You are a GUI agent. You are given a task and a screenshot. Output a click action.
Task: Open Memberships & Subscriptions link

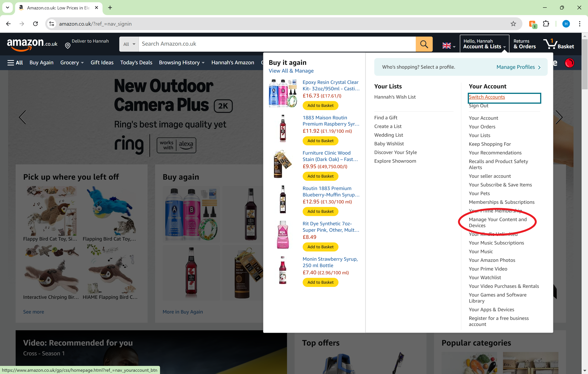point(501,202)
